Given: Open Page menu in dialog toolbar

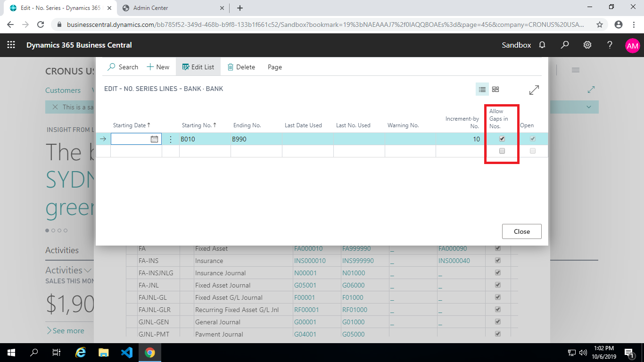Looking at the screenshot, I should pyautogui.click(x=275, y=67).
